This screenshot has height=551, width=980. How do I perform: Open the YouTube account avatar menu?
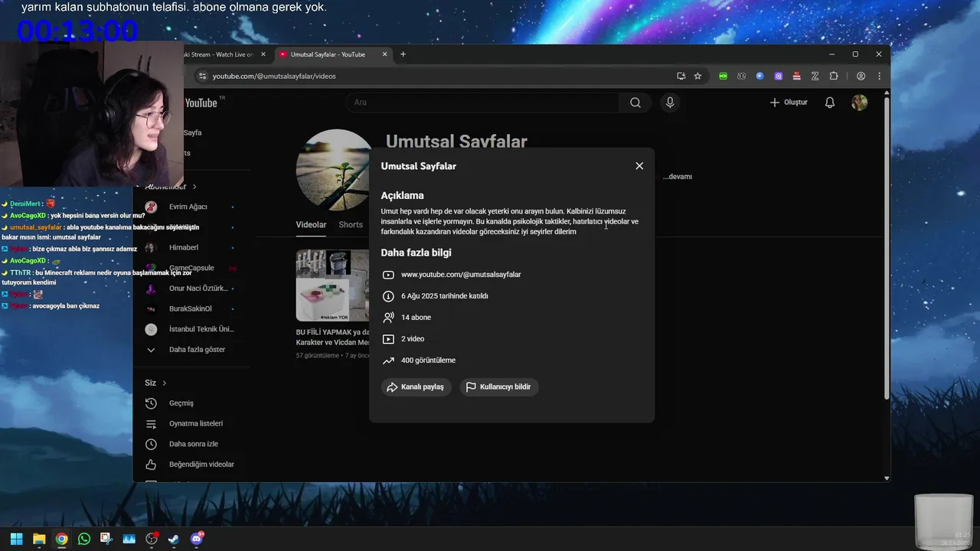click(860, 103)
